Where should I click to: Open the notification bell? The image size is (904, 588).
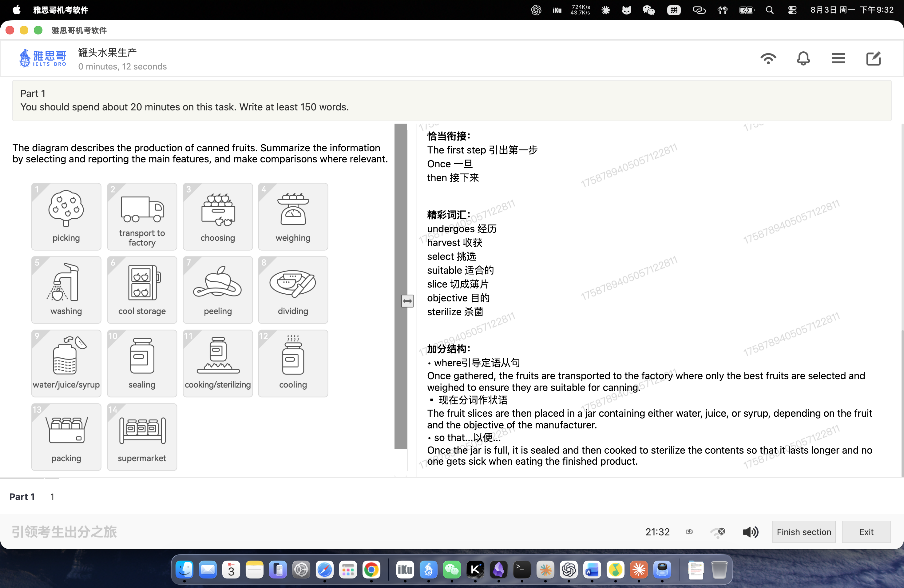tap(803, 58)
